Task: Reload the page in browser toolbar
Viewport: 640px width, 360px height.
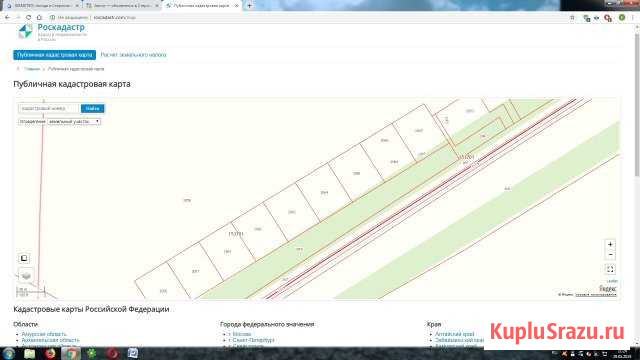Action: (x=28, y=18)
